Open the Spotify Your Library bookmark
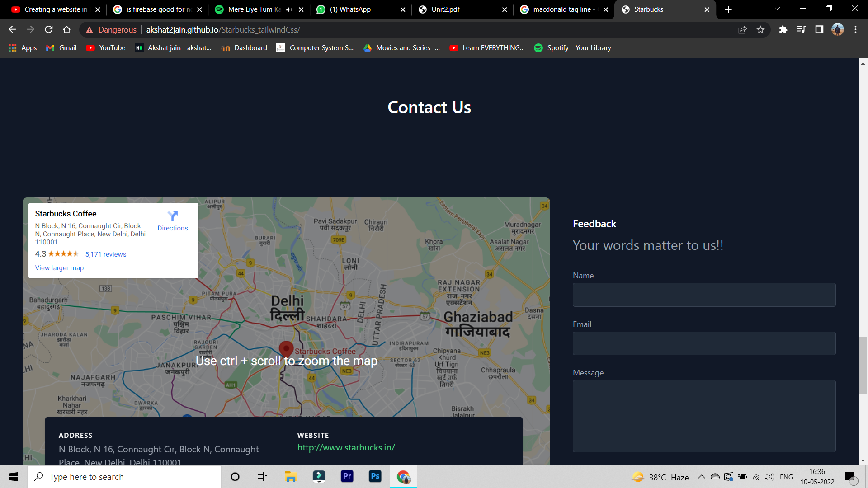868x488 pixels. pos(572,47)
